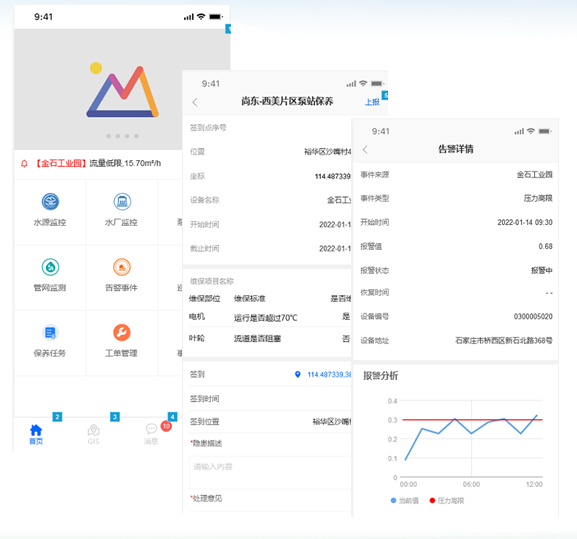Open the 保养任务 maintenance tasks icon

coord(50,333)
